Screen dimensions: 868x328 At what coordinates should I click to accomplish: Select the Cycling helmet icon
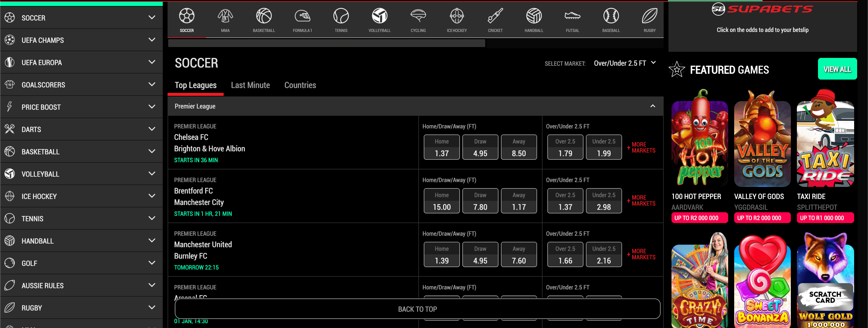click(x=418, y=16)
